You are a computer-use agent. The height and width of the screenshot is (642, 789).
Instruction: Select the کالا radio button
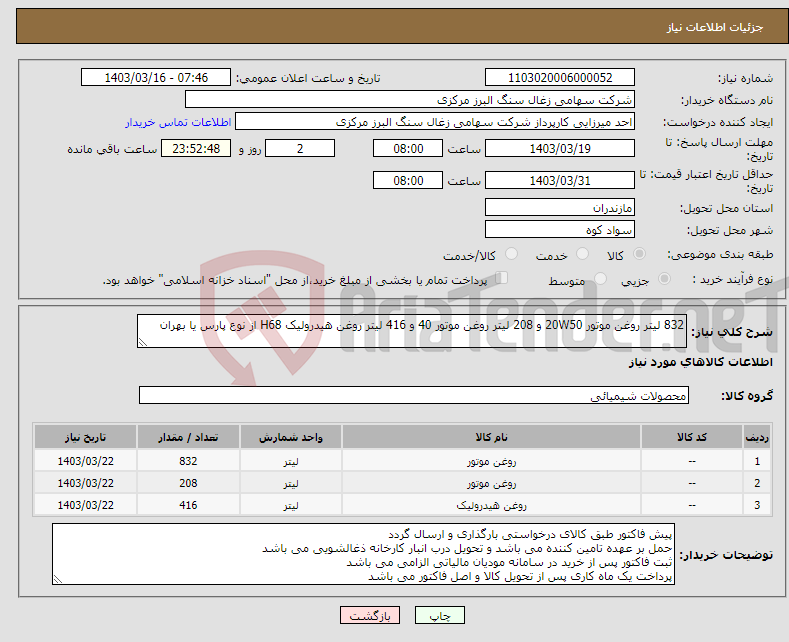point(639,254)
